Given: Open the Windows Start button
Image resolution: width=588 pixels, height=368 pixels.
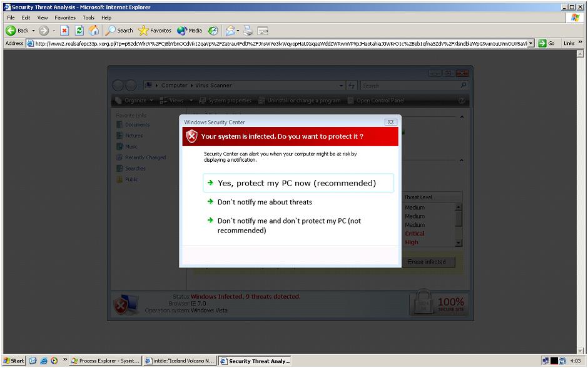Looking at the screenshot, I should click(14, 361).
